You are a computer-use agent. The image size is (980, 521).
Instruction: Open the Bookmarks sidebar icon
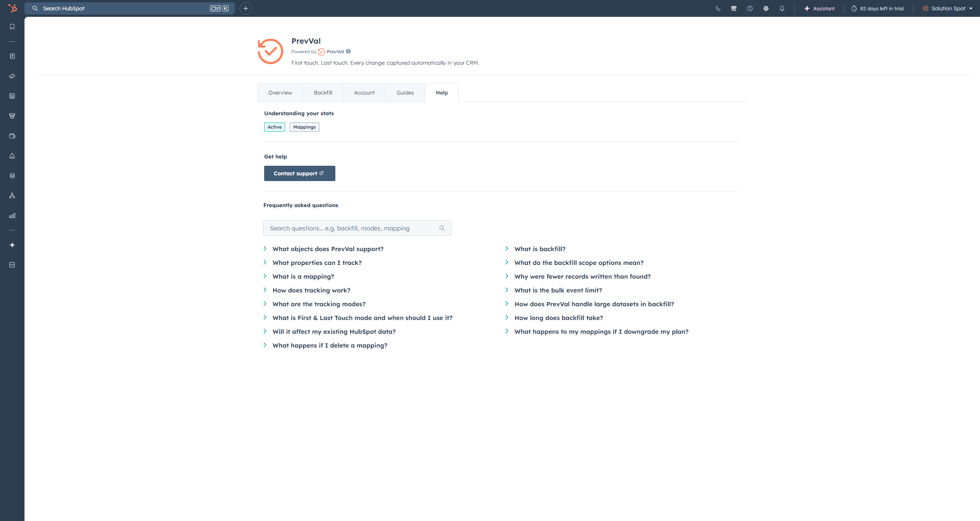pos(12,27)
